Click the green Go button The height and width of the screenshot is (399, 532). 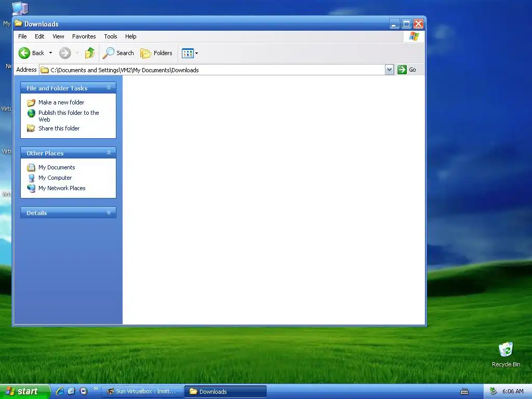(x=407, y=70)
